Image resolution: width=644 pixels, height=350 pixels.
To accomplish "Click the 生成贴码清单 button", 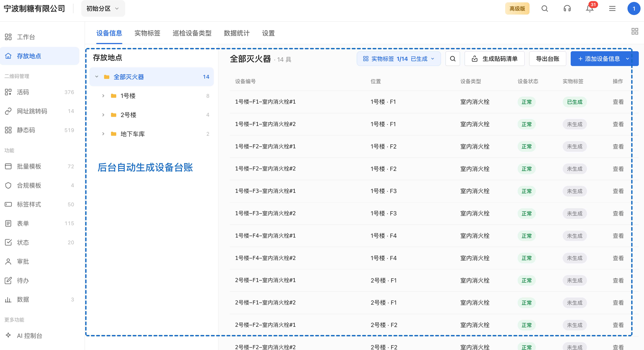I will click(494, 59).
